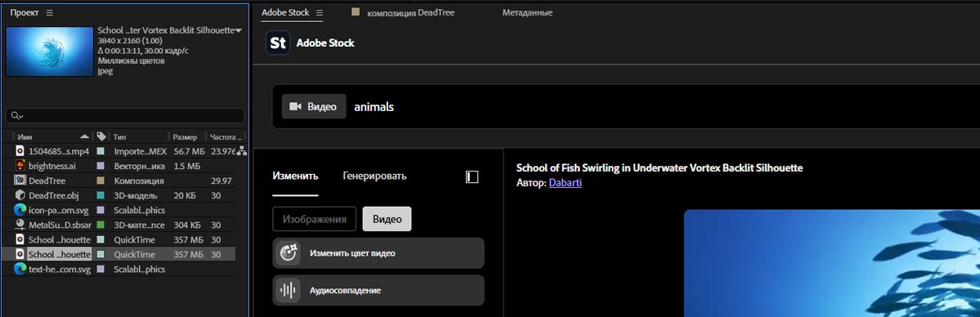Click the color square on DeadTree tab
980x317 pixels.
pyautogui.click(x=356, y=12)
